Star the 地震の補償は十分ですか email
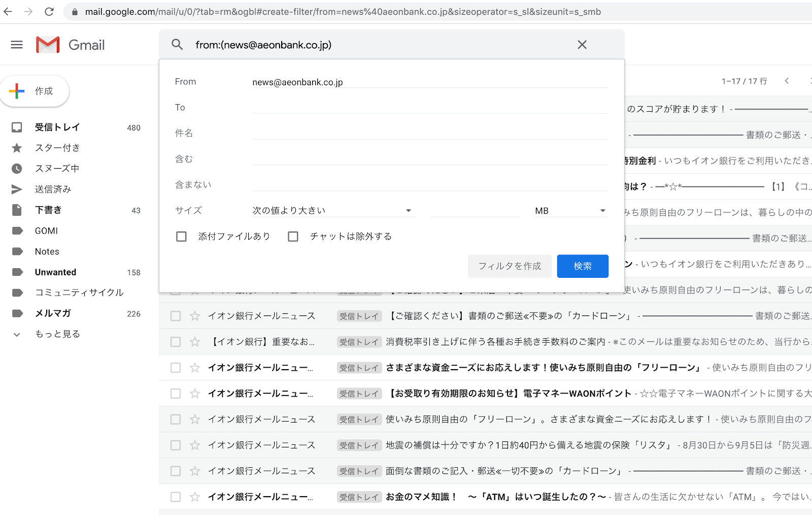The width and height of the screenshot is (812, 515). pos(195,445)
